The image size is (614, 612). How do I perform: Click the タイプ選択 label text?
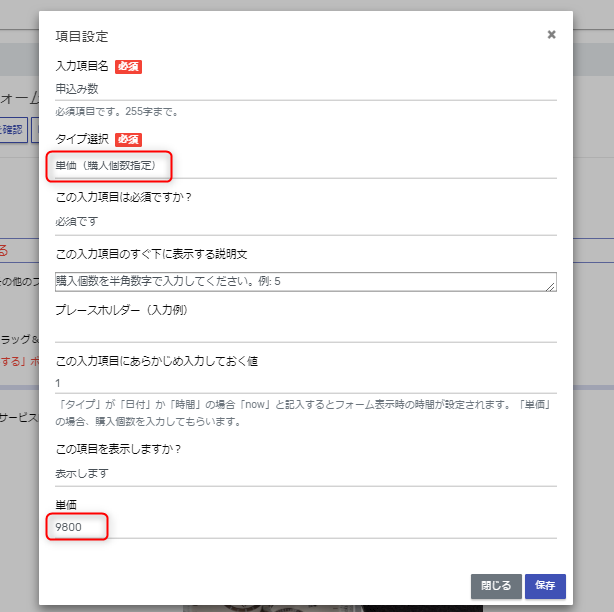[x=82, y=139]
